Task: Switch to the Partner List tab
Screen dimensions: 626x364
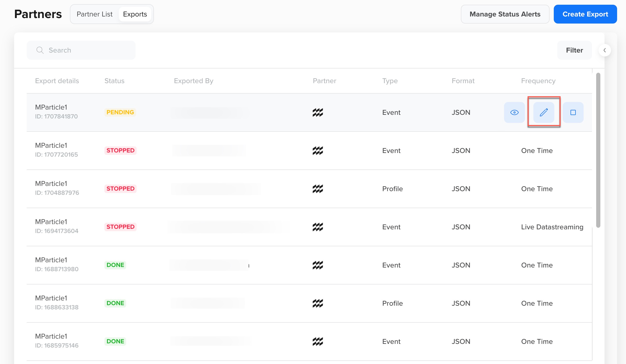Action: (x=94, y=14)
